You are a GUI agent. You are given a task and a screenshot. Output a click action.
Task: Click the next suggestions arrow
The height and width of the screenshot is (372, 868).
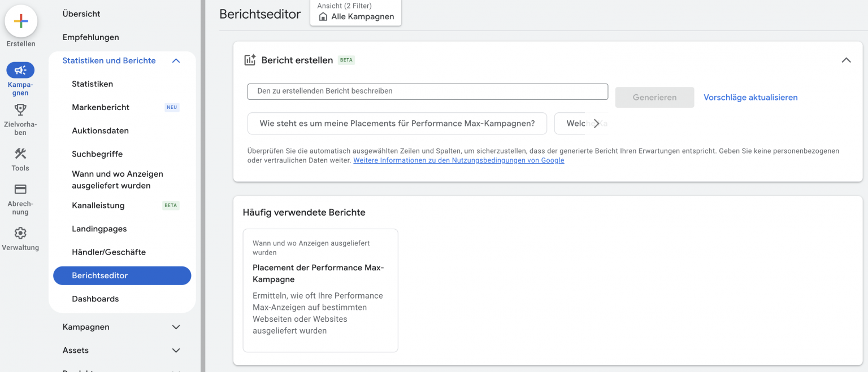tap(596, 123)
